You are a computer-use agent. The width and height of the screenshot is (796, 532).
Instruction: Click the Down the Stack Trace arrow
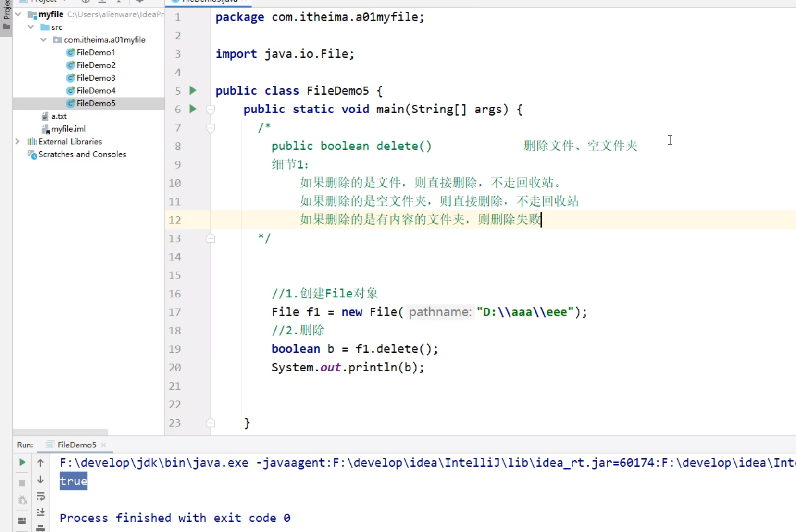tap(40, 480)
